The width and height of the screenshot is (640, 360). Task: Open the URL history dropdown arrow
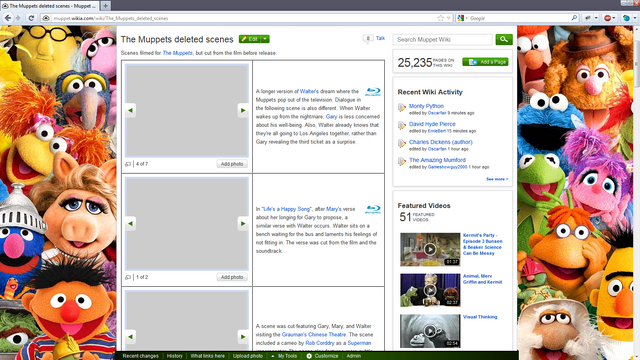coord(449,18)
